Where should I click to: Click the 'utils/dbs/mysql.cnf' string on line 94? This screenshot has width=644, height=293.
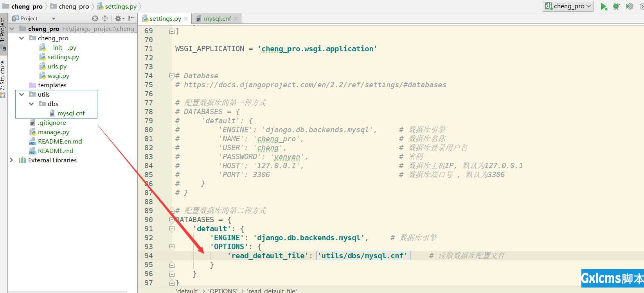[x=363, y=256]
